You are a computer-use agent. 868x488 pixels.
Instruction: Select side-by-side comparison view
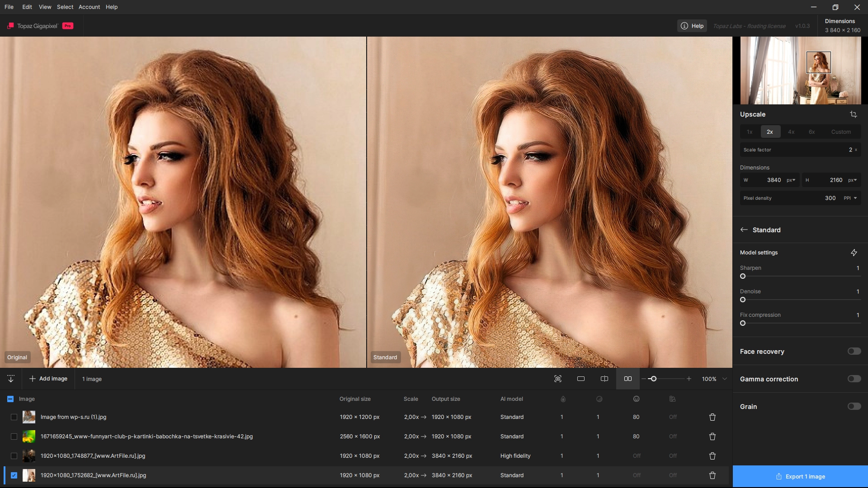click(x=627, y=379)
